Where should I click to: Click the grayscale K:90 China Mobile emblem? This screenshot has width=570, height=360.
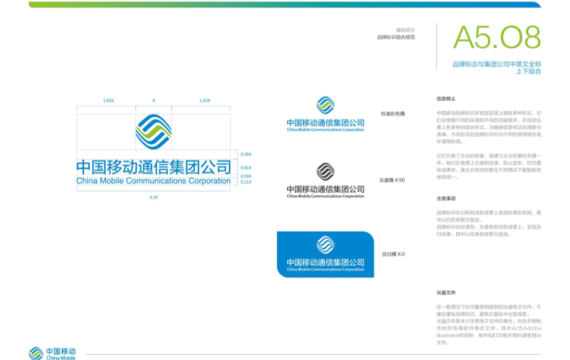click(325, 171)
